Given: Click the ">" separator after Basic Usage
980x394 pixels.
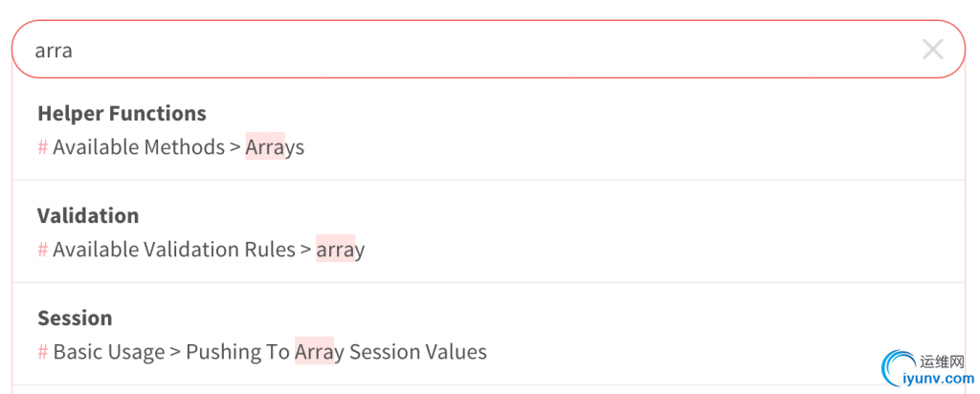Looking at the screenshot, I should point(175,352).
